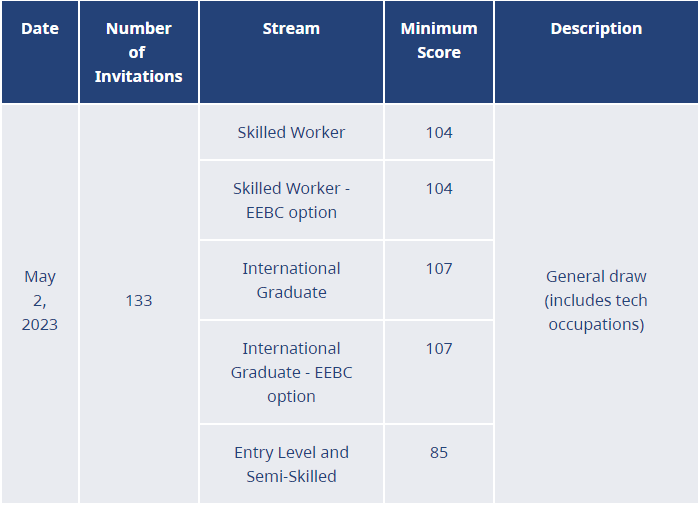Viewport: 700px width, 505px height.
Task: Click the year 2023 in date cell
Action: point(40,324)
